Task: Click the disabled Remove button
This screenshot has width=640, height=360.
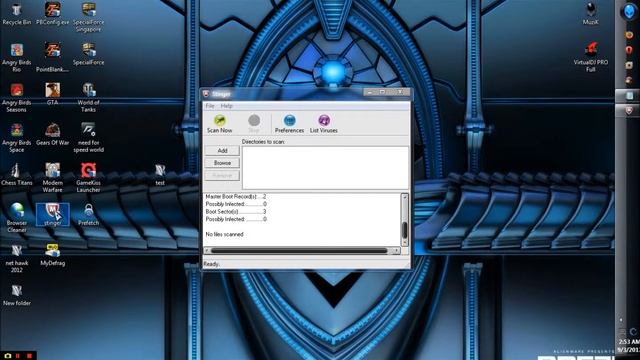Action: 222,175
